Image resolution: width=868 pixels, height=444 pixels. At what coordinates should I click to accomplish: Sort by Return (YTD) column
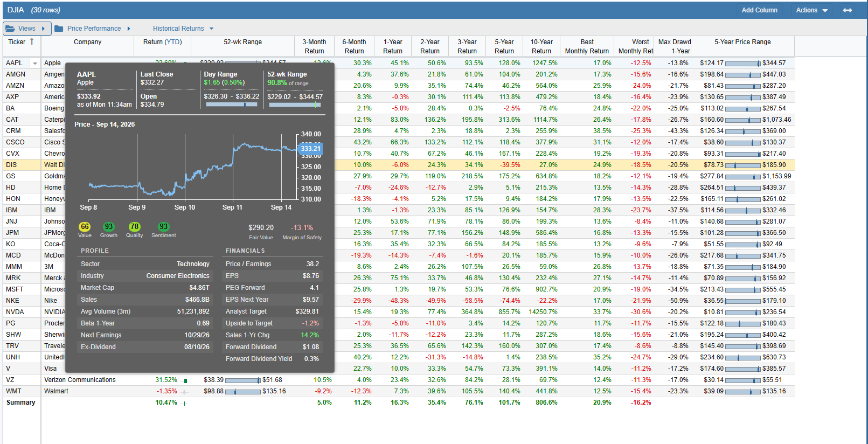tap(163, 42)
